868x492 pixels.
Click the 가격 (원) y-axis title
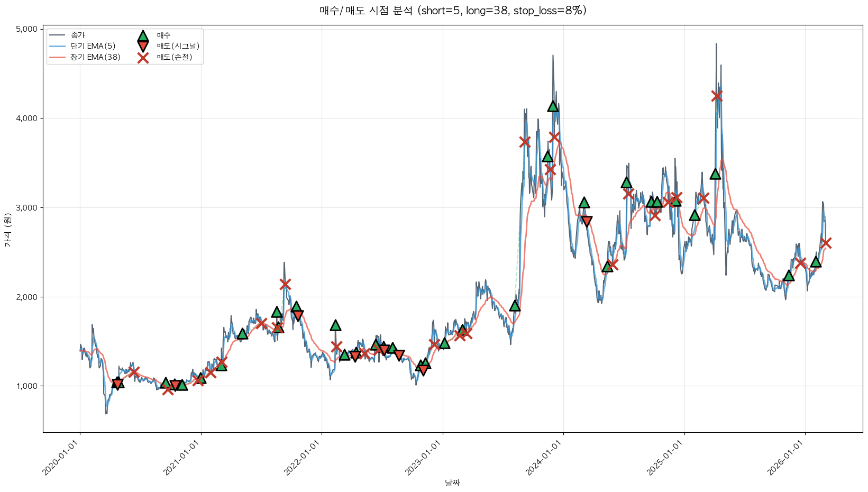click(7, 230)
